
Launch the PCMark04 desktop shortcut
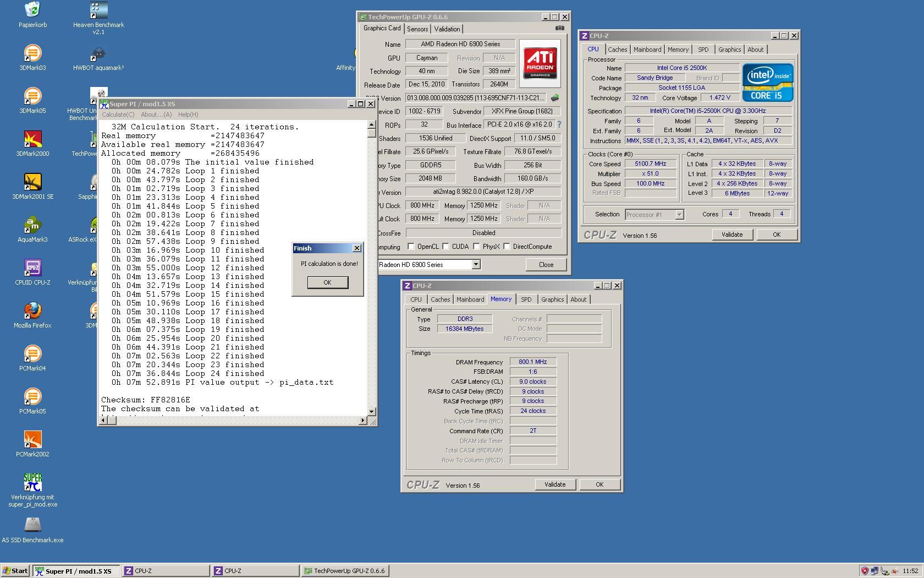[32, 353]
